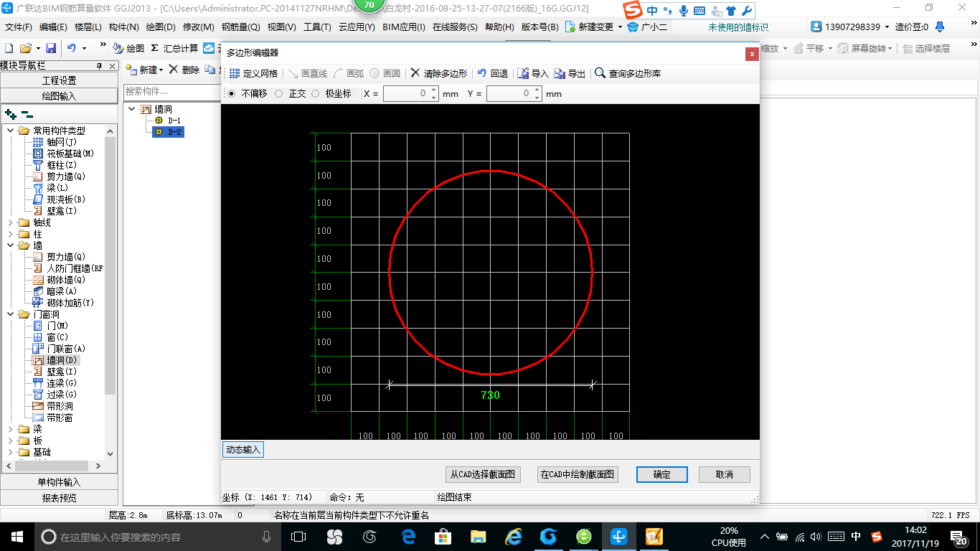This screenshot has height=551, width=980.
Task: Select 框柱(Z) component
Action: coord(55,165)
